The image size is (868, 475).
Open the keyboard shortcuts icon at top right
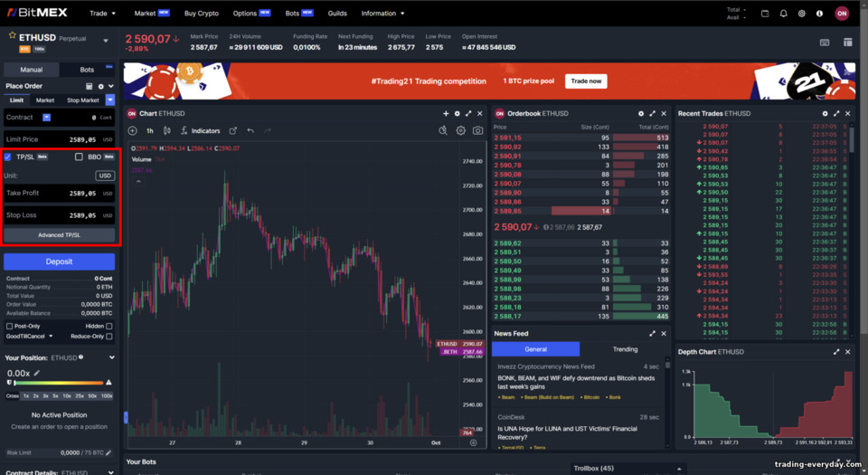pos(825,43)
